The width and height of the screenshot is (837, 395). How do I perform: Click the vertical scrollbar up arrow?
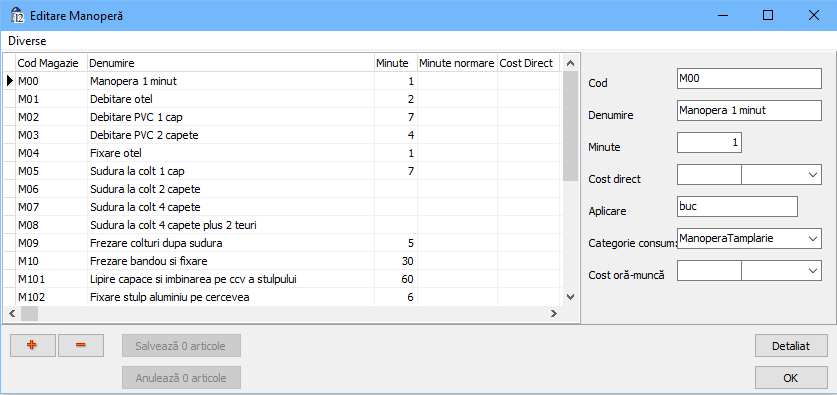point(571,64)
